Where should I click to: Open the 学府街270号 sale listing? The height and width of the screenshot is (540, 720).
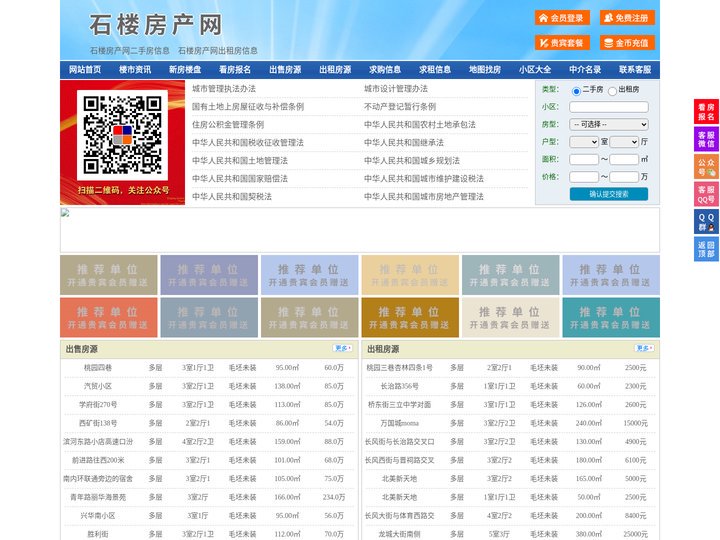click(x=98, y=405)
